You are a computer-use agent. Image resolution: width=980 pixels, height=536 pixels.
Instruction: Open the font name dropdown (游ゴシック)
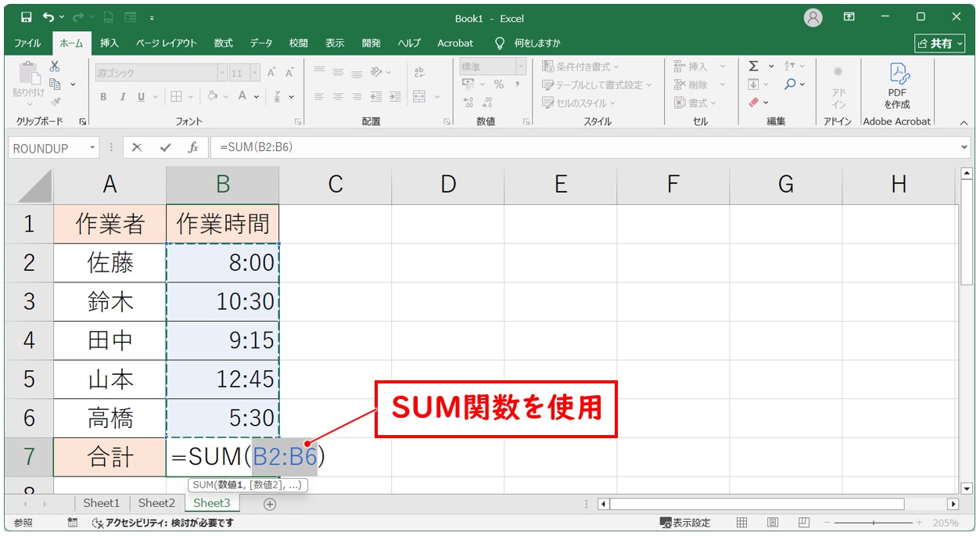[x=222, y=73]
